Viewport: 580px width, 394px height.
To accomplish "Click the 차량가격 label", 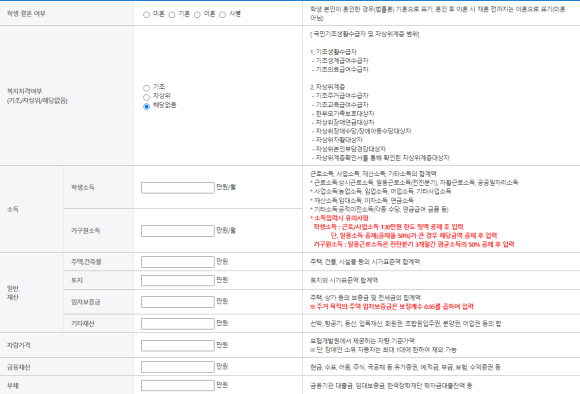I will coord(18,346).
